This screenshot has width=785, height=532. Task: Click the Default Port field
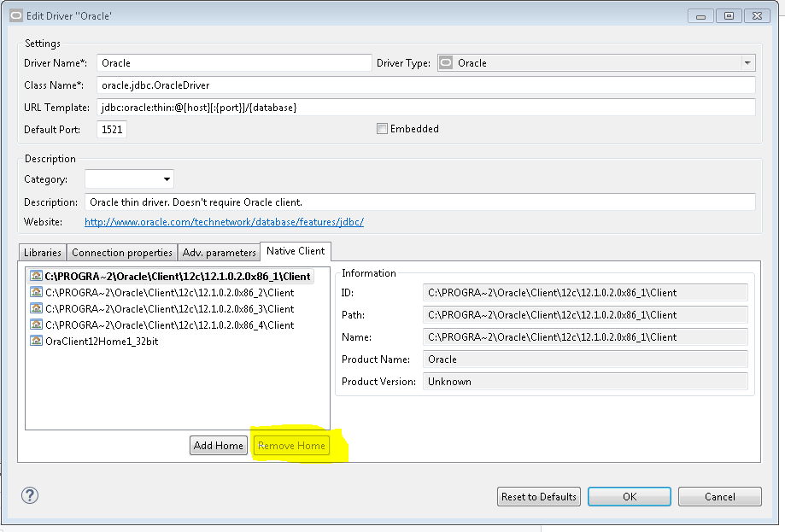(x=112, y=129)
